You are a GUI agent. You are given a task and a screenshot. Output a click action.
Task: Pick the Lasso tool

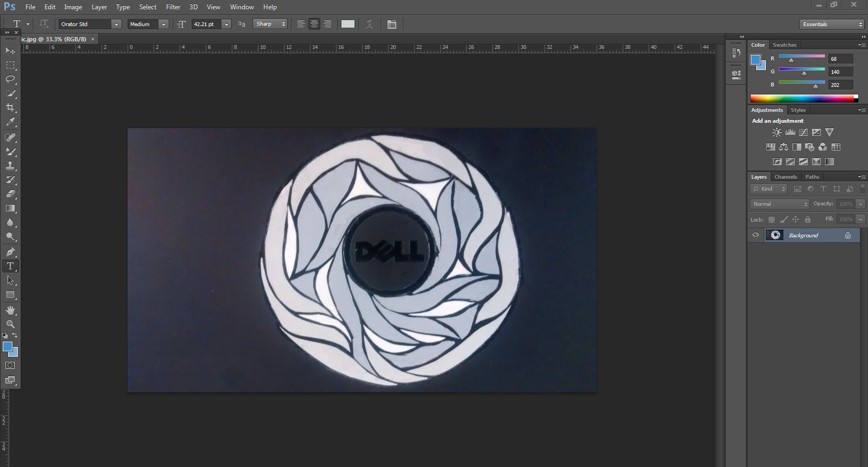[x=10, y=79]
